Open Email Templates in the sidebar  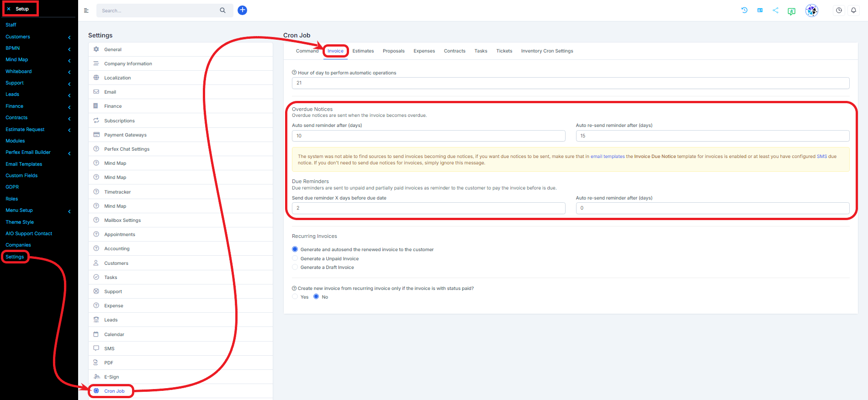coord(24,164)
